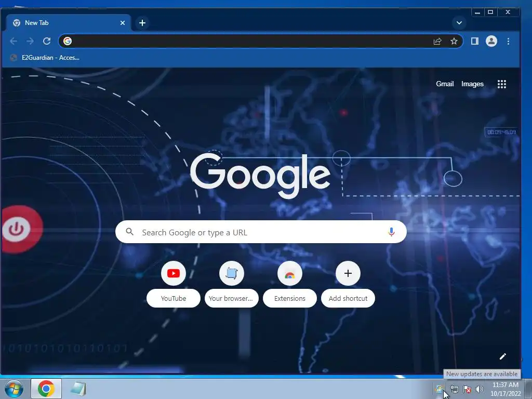Open the Notepad taskbar item
The width and height of the screenshot is (532, 399).
tap(78, 389)
